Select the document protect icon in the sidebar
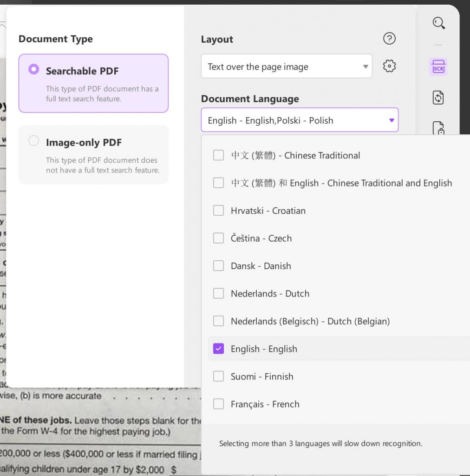The height and width of the screenshot is (476, 470). coord(438,126)
